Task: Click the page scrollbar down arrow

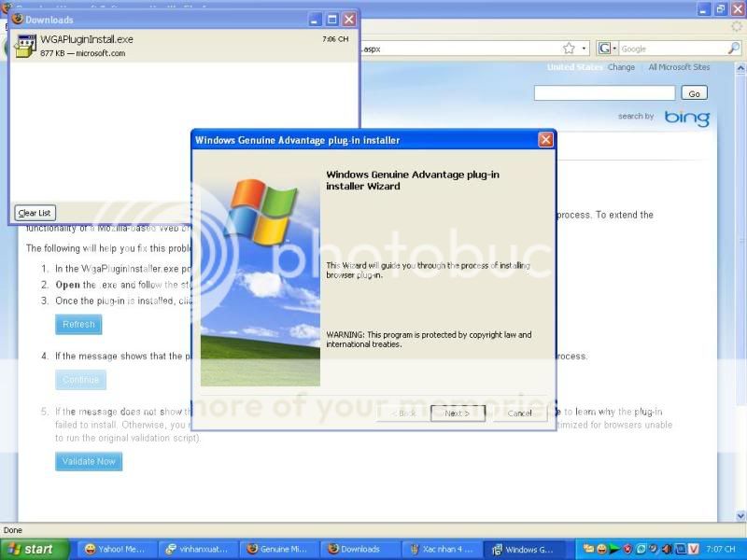Action: pyautogui.click(x=740, y=516)
